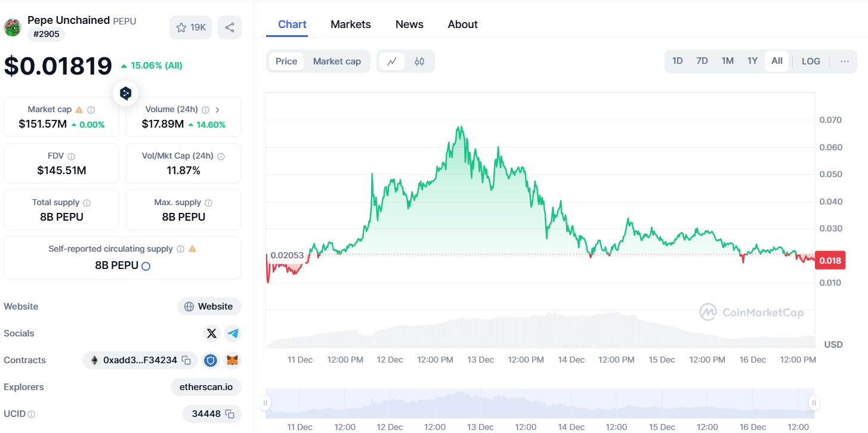The image size is (868, 433).
Task: Click the $0.01819 price value
Action: click(x=58, y=66)
